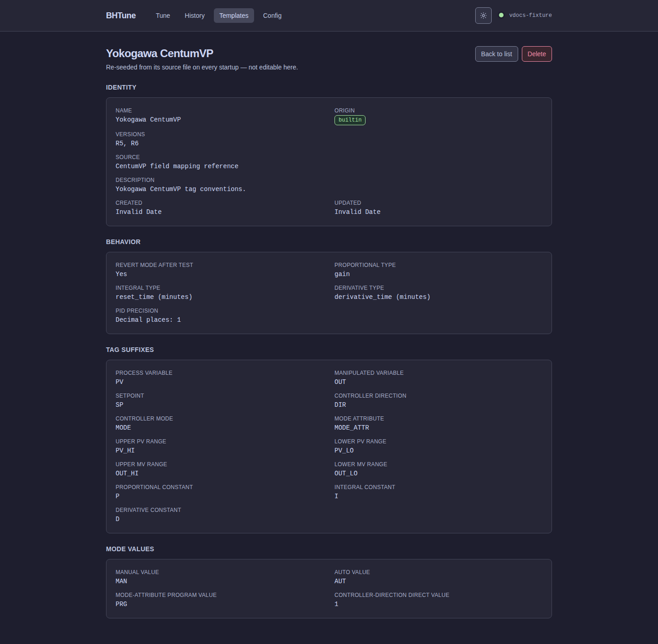Viewport: 658px width, 644px height.
Task: Click the manual value MAN
Action: (x=121, y=581)
